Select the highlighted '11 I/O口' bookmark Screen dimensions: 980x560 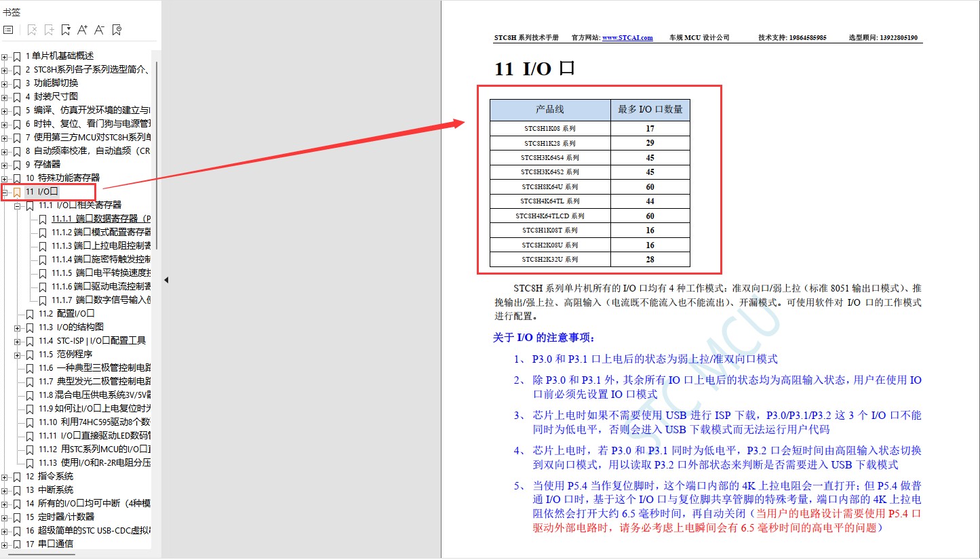tap(42, 192)
